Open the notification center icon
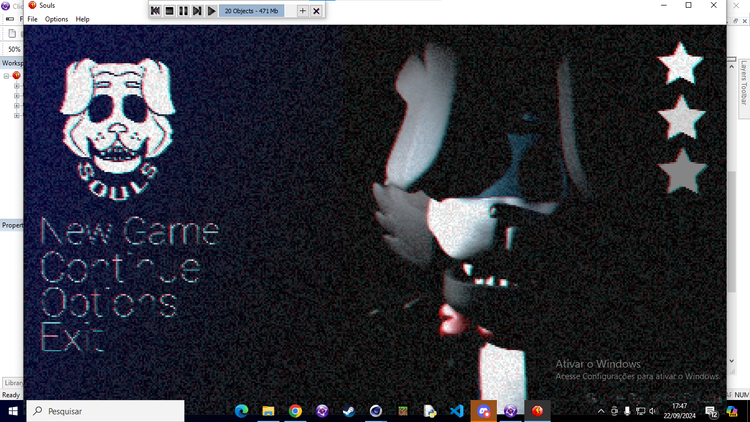 pyautogui.click(x=711, y=411)
